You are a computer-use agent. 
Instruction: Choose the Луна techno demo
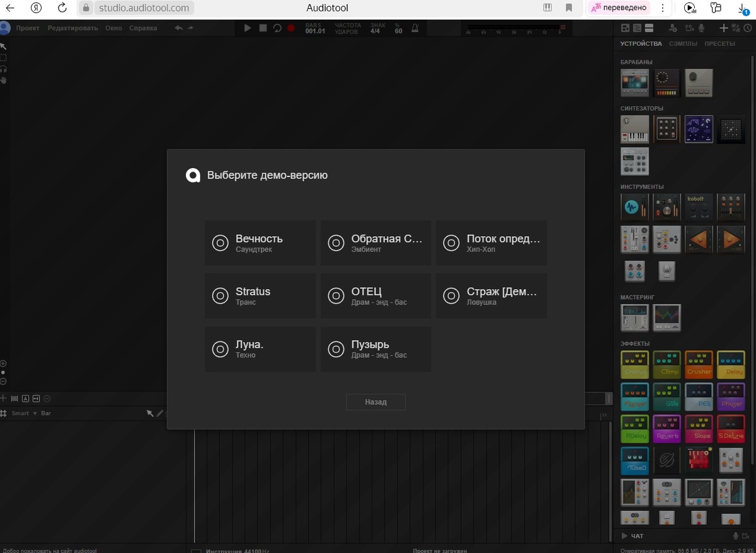click(260, 348)
